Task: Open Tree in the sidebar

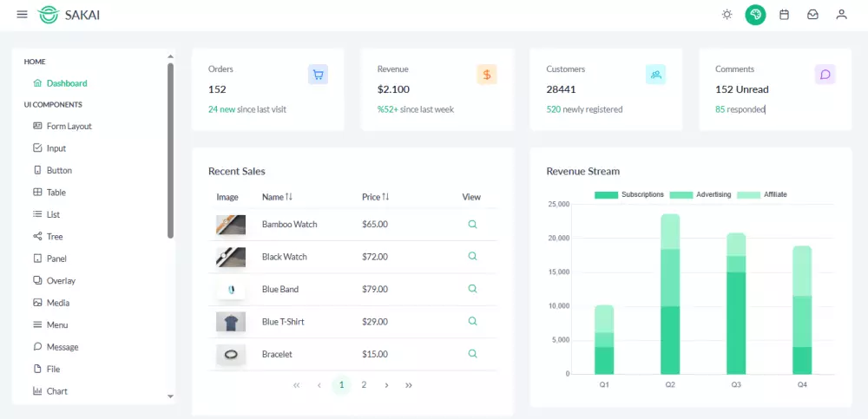Action: (48, 237)
